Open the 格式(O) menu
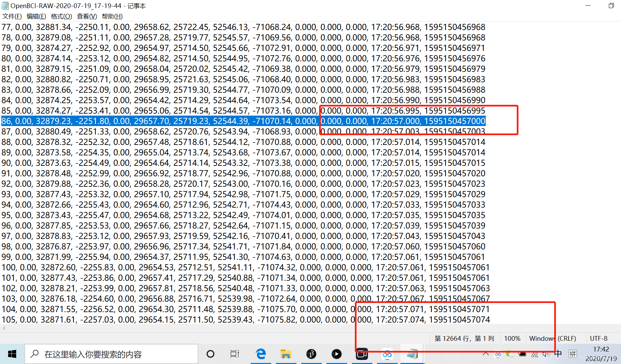Image resolution: width=621 pixels, height=364 pixels. 61,16
